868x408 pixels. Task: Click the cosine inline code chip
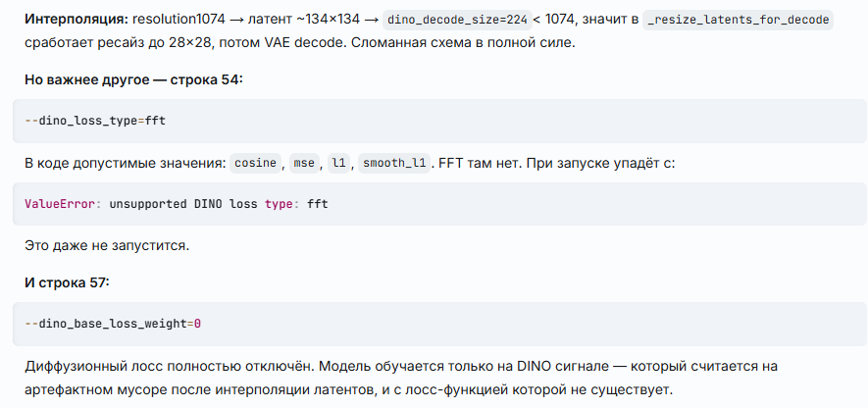(x=255, y=164)
